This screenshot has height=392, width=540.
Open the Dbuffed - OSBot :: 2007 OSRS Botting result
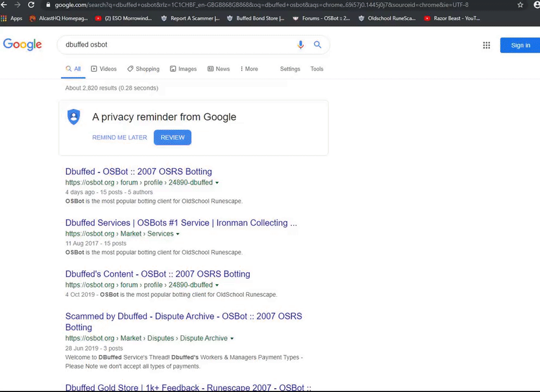pyautogui.click(x=138, y=171)
